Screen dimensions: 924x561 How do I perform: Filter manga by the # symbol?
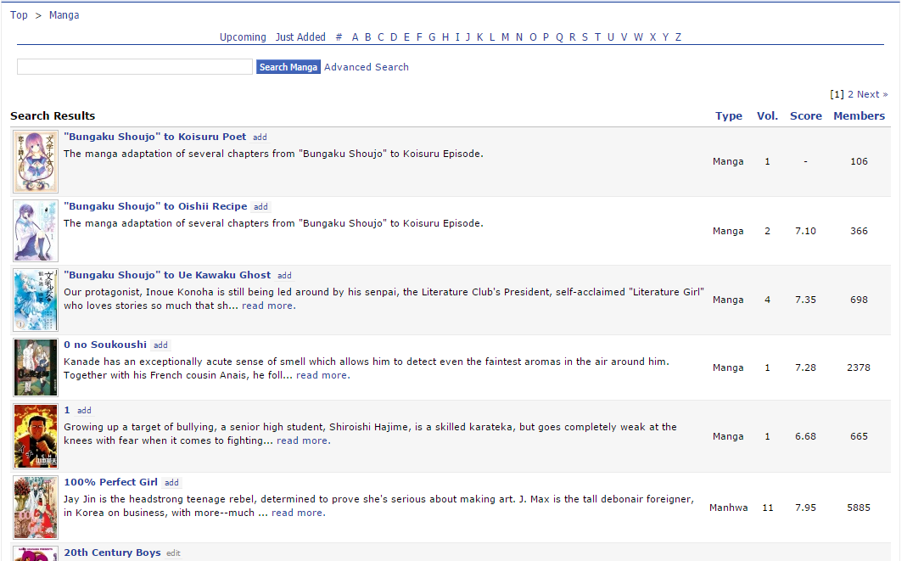tap(339, 37)
